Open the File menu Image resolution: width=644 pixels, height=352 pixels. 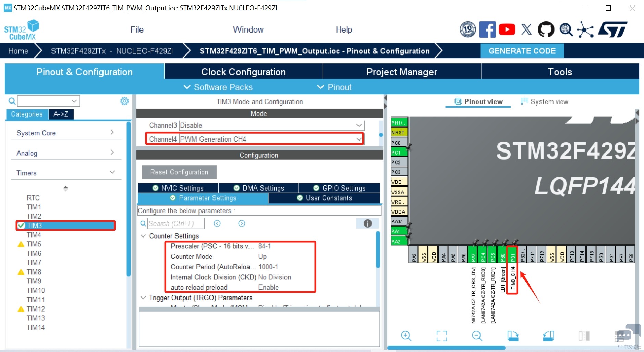[x=137, y=29]
